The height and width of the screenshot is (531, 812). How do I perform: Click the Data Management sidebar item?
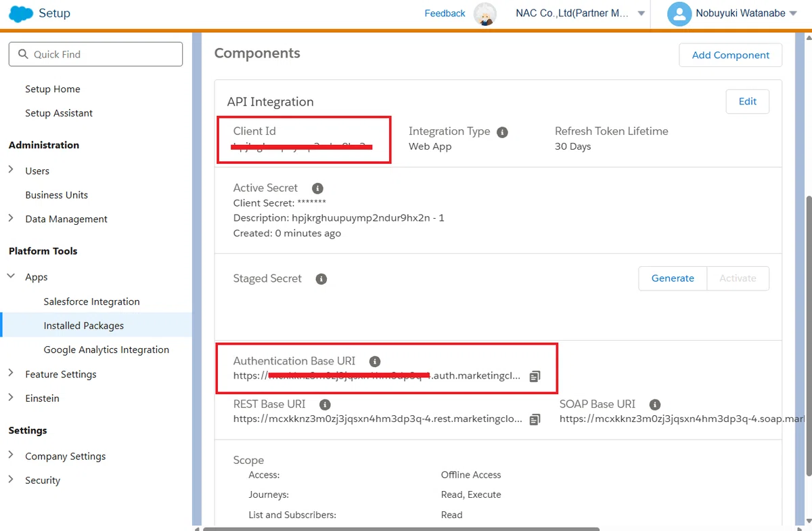pyautogui.click(x=66, y=219)
